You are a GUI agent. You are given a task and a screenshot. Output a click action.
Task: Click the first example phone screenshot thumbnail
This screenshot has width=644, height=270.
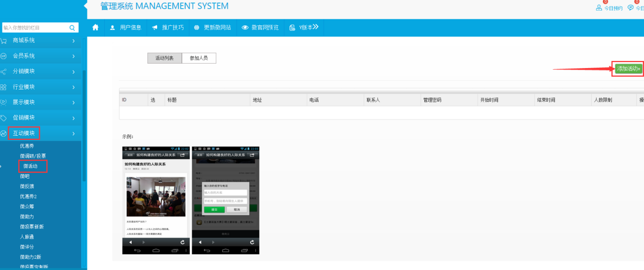coord(156,200)
